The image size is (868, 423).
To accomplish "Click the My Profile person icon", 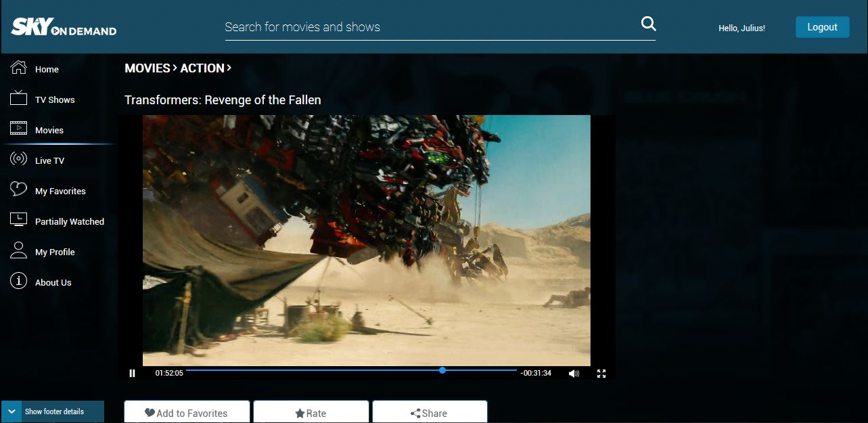I will [18, 250].
